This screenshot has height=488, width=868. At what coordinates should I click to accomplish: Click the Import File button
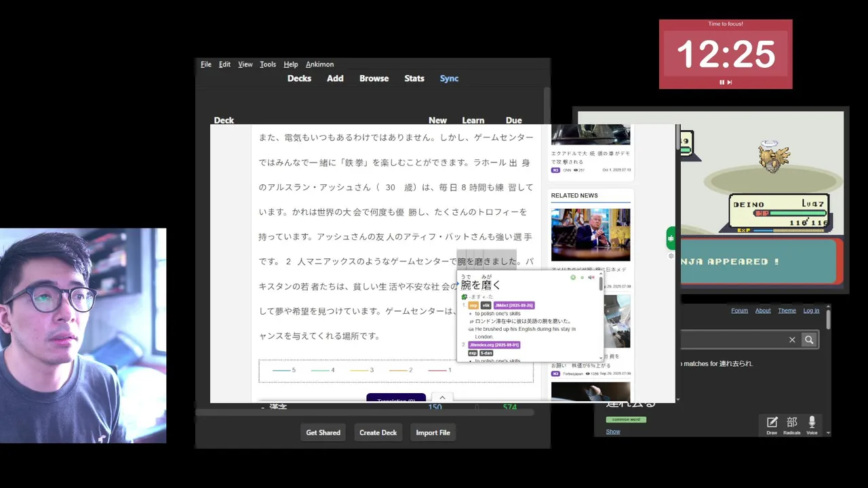coord(433,432)
